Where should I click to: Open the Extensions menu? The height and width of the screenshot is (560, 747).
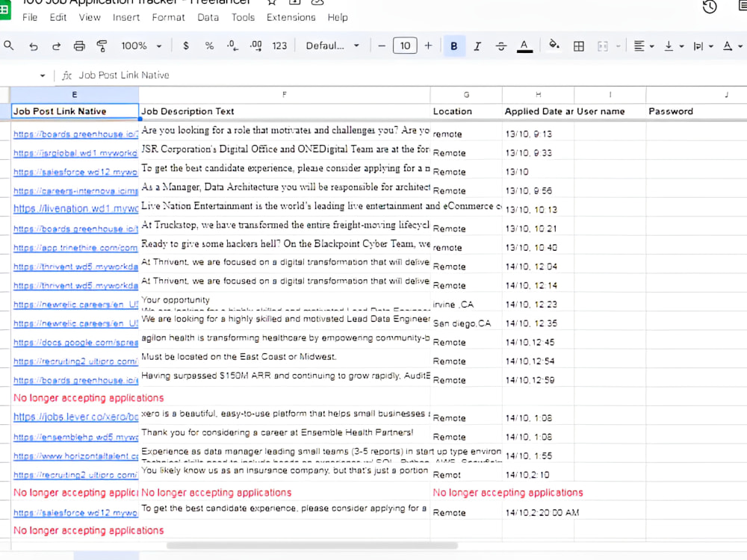(x=291, y=17)
